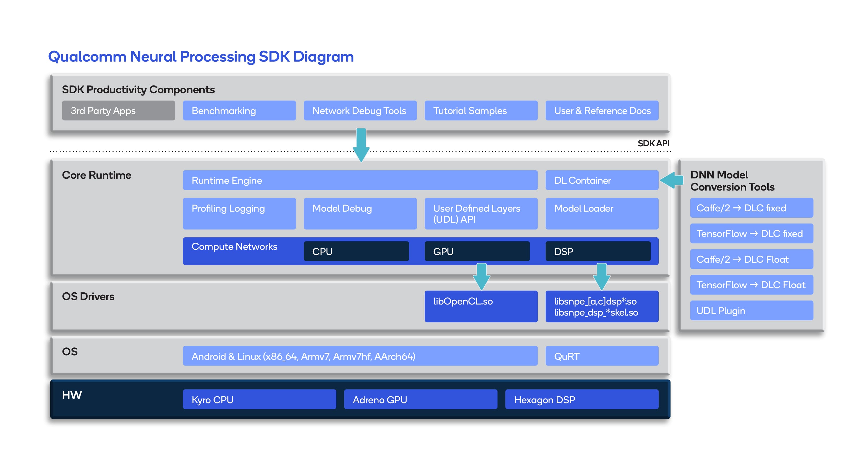Click the QuRT OS box
Viewport: 868px width, 474px height.
(602, 356)
